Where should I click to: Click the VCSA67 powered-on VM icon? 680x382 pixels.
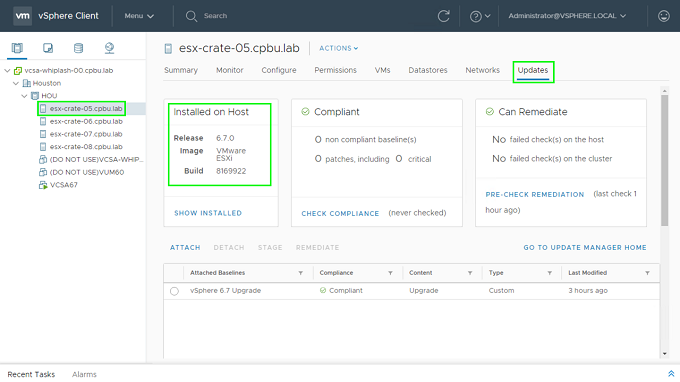coord(43,185)
